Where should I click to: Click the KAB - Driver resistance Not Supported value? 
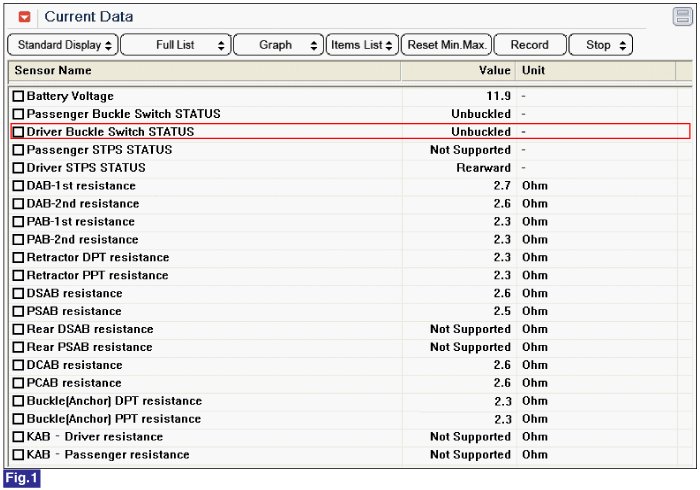point(470,437)
